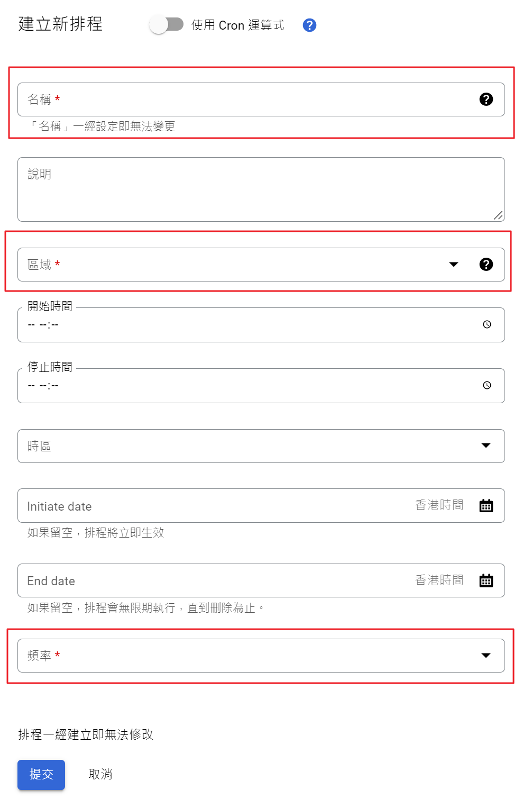Screen dimensions: 532x799
Task: Open the 頻率 dropdown
Action: [x=485, y=656]
